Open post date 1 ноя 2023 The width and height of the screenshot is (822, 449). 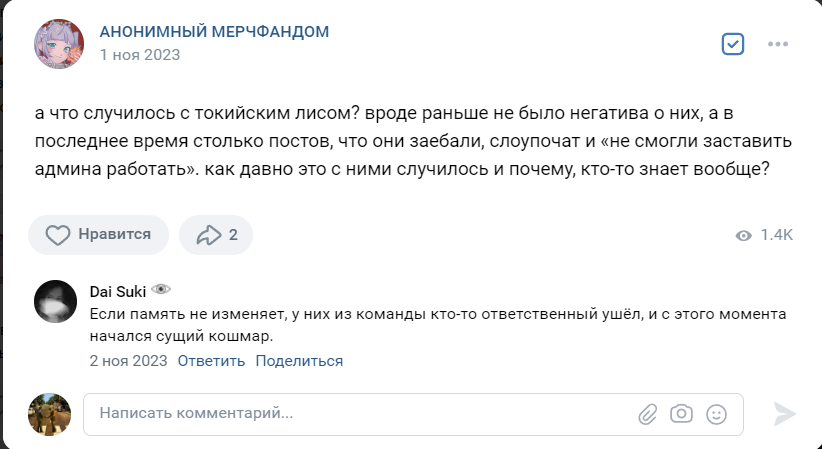[140, 55]
